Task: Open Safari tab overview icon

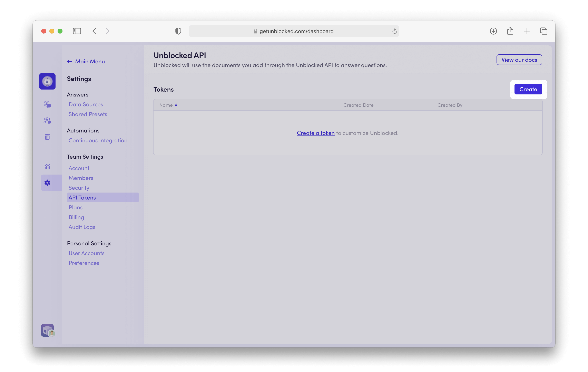Action: click(543, 31)
